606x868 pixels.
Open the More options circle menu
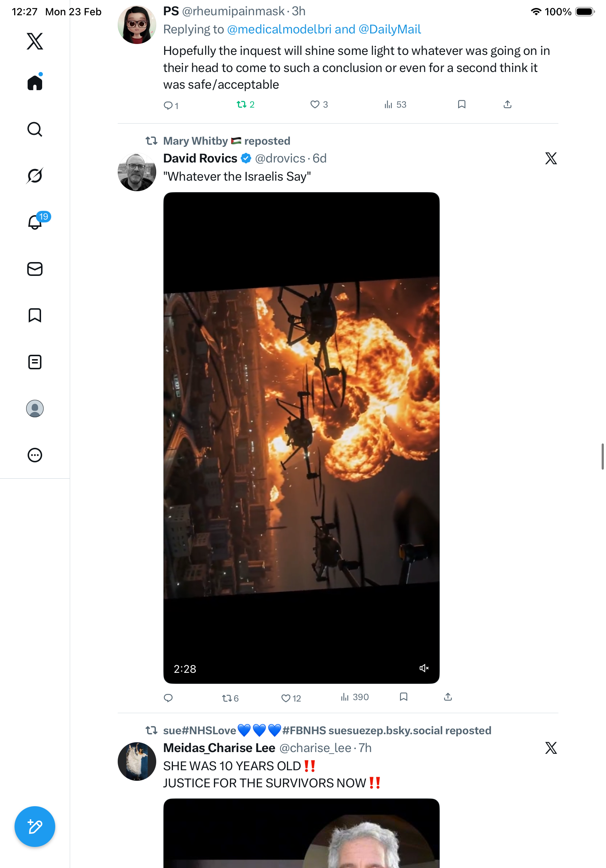(x=35, y=455)
